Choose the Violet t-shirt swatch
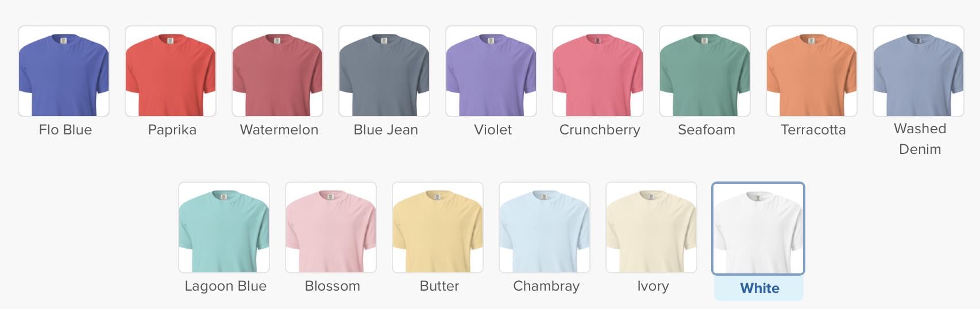The height and width of the screenshot is (309, 980). [491, 71]
